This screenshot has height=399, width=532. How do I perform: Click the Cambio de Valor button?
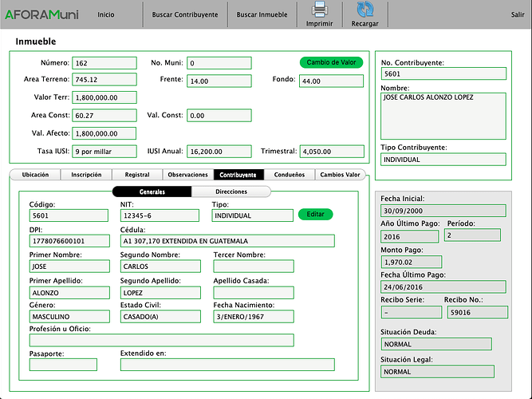point(331,62)
